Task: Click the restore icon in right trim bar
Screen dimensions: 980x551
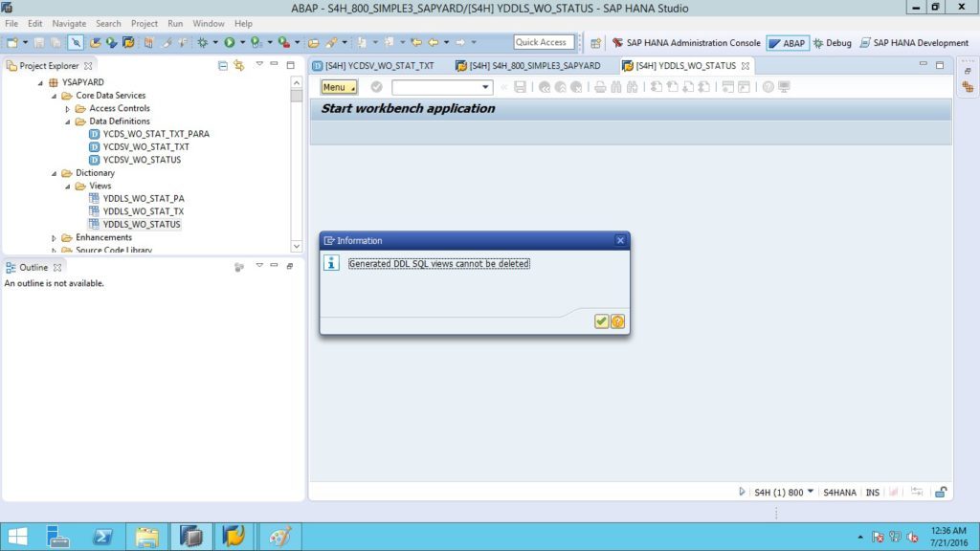Action: point(968,71)
